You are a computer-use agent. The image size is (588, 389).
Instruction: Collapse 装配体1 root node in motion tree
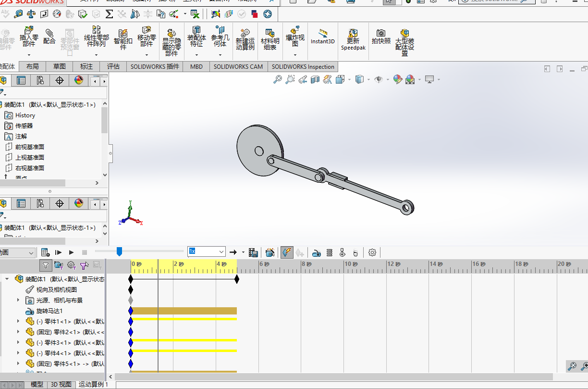click(7, 279)
